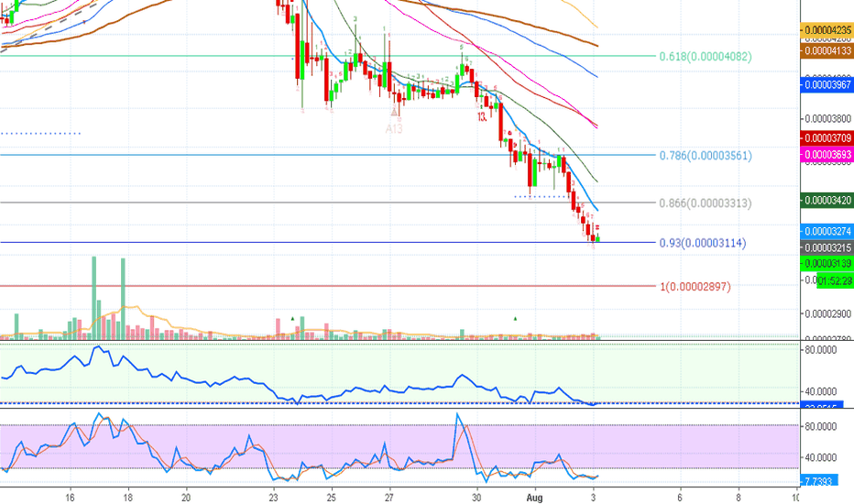
Task: Click the 0.00003800 price axis value
Action: (827, 118)
